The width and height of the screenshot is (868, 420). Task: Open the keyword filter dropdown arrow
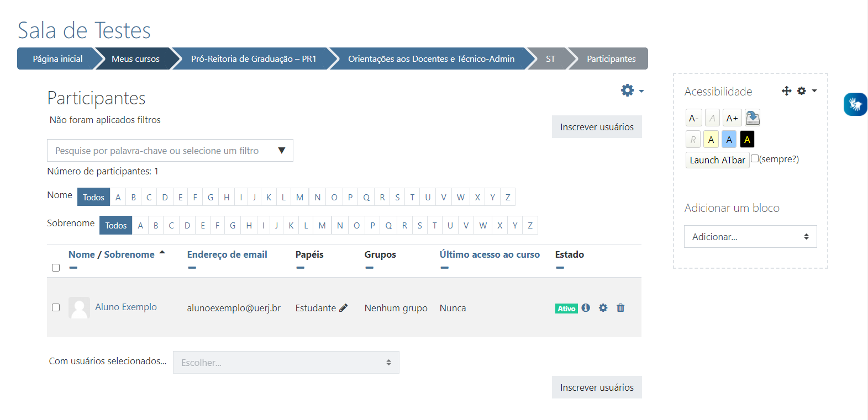(x=282, y=151)
